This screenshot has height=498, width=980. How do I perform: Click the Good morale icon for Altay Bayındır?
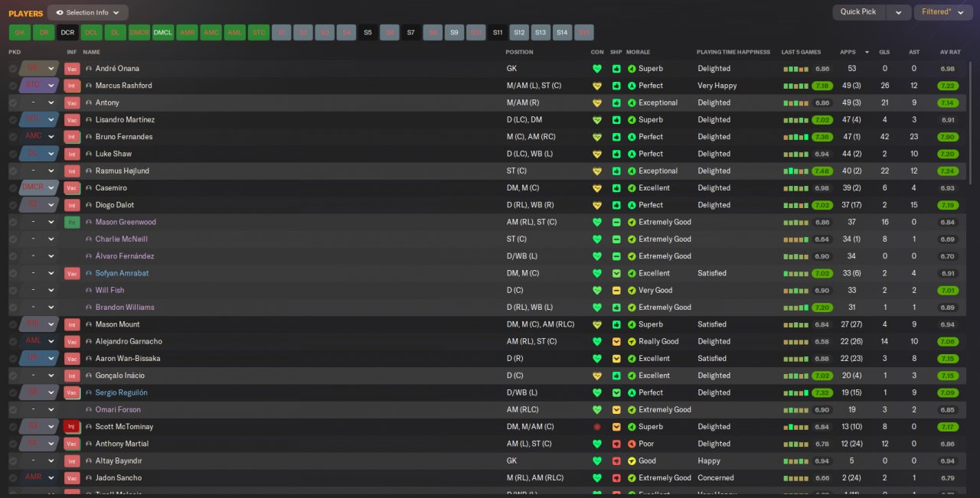[632, 461]
